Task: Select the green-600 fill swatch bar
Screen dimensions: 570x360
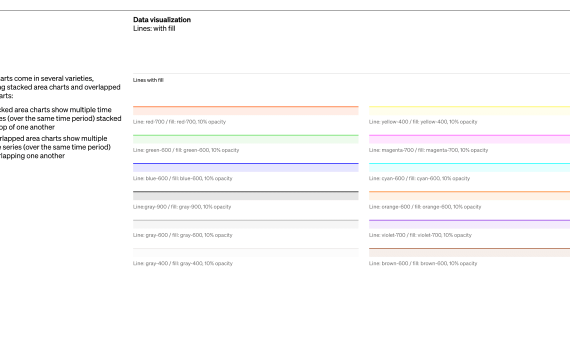Action: click(246, 139)
